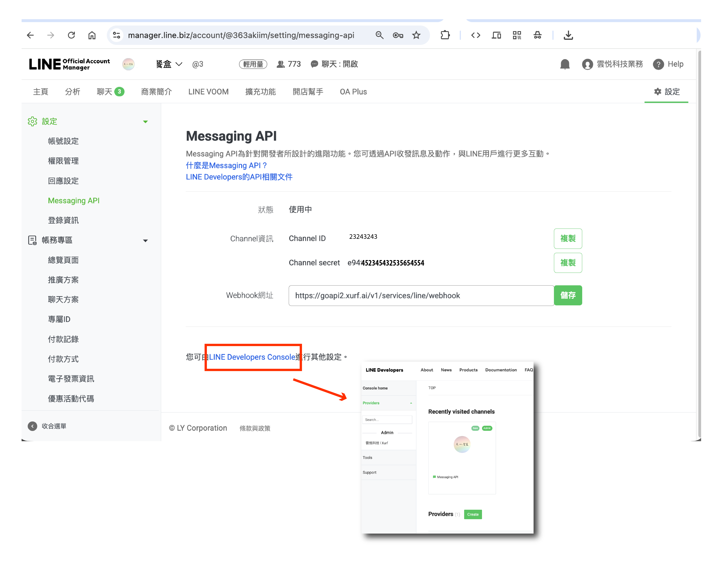The width and height of the screenshot is (728, 569).
Task: Click the account profile avatar thumbnail
Action: [x=128, y=64]
